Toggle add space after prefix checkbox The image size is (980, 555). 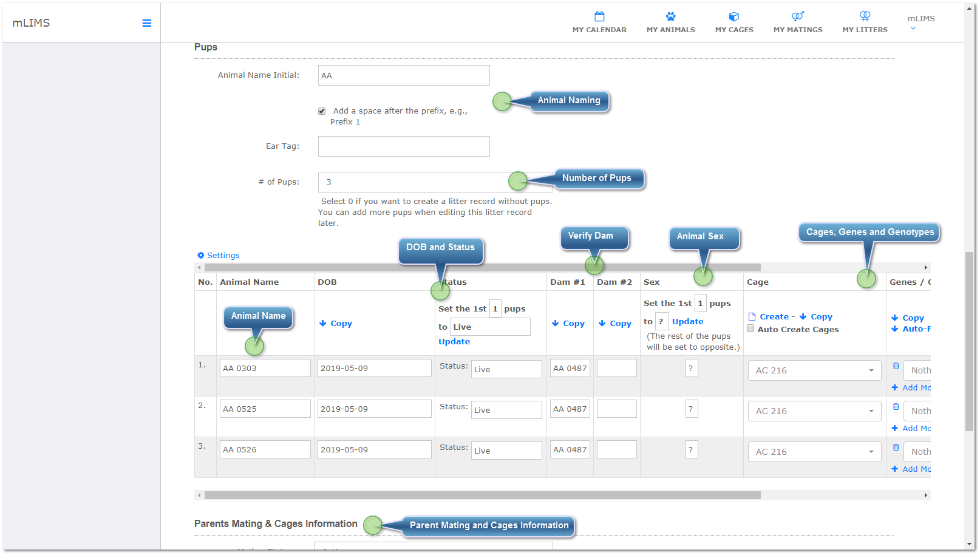coord(322,111)
